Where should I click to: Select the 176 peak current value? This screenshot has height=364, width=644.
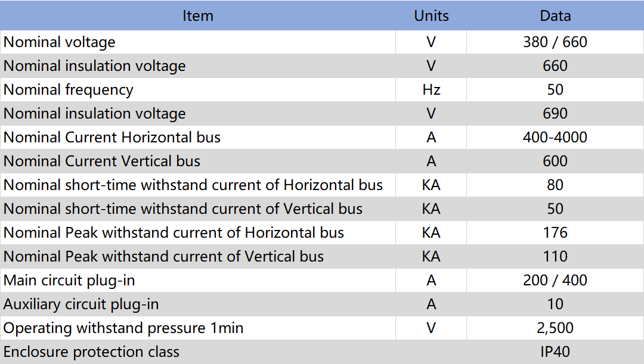(555, 232)
